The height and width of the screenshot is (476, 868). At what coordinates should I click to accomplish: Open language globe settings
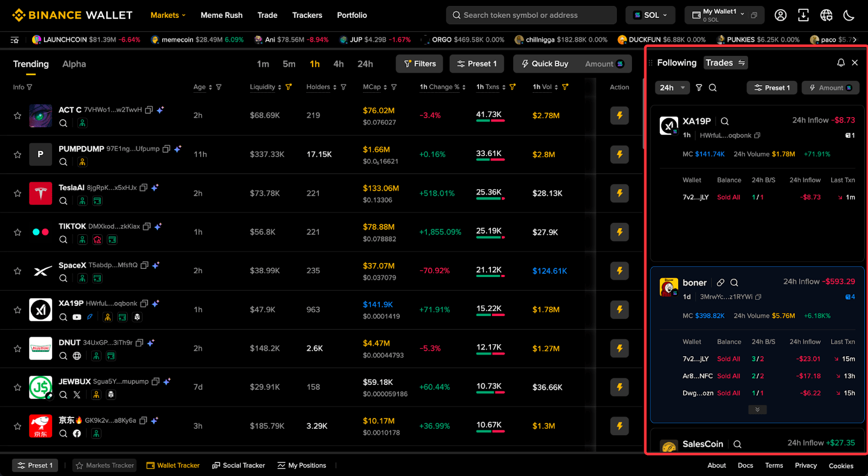[826, 15]
